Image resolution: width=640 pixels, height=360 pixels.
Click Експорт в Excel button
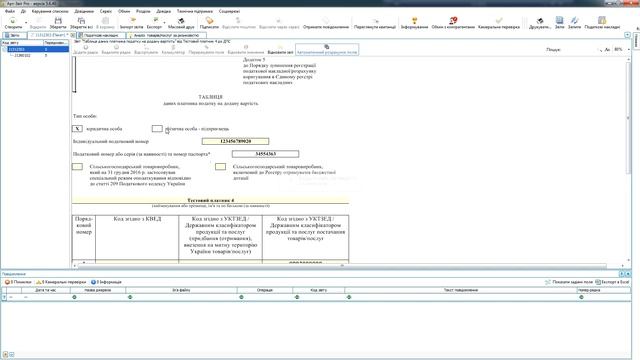point(612,282)
